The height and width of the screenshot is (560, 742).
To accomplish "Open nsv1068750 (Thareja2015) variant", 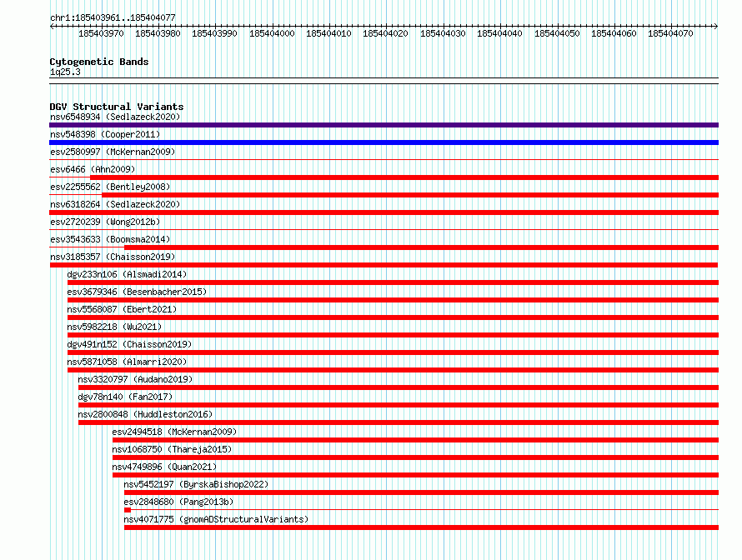I will click(x=172, y=449).
